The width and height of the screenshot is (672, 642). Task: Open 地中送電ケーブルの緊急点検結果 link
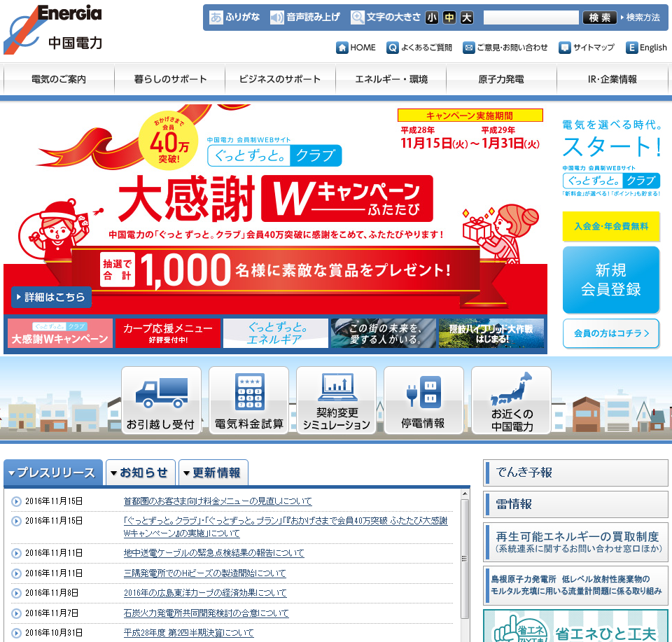point(214,553)
